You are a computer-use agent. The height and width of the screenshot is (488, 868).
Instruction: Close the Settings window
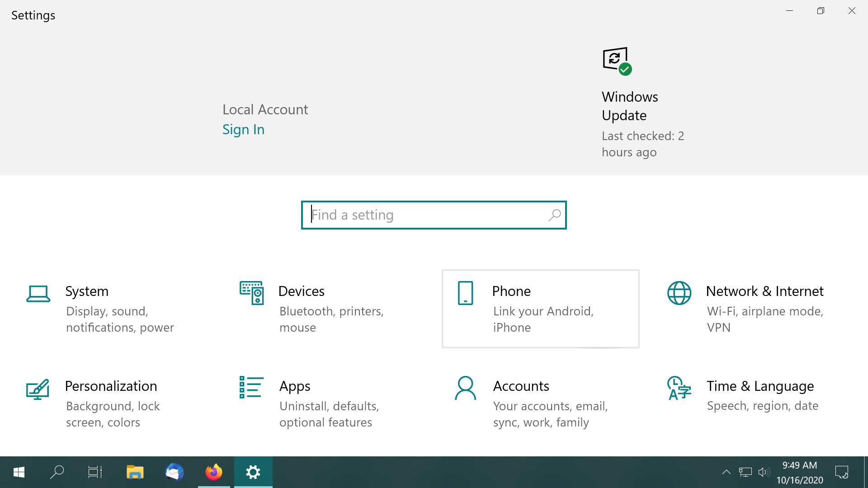852,11
